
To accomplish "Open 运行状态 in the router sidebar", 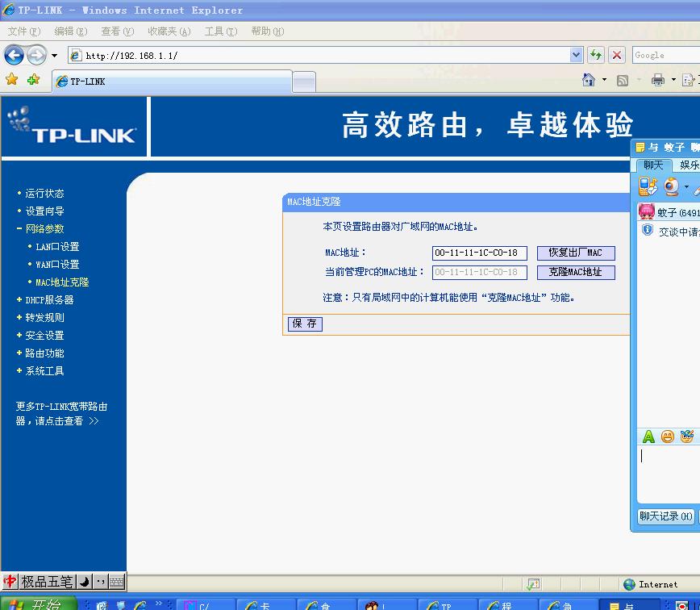I will click(x=44, y=194).
